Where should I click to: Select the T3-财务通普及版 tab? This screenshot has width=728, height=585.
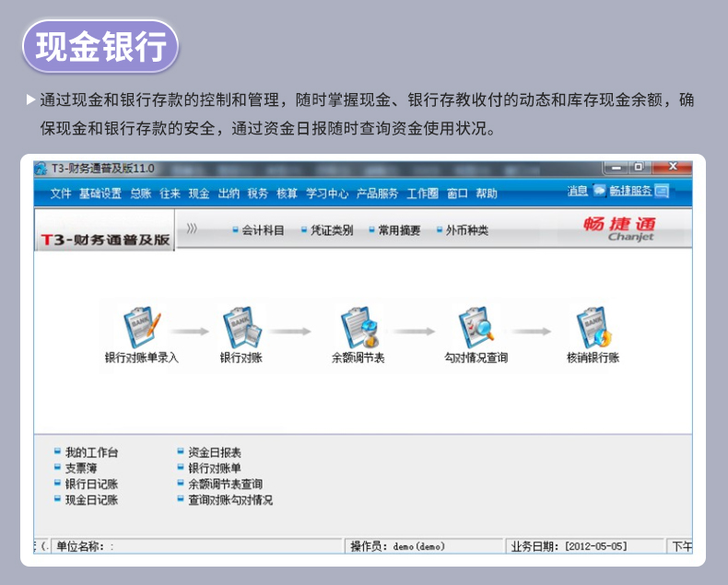105,230
